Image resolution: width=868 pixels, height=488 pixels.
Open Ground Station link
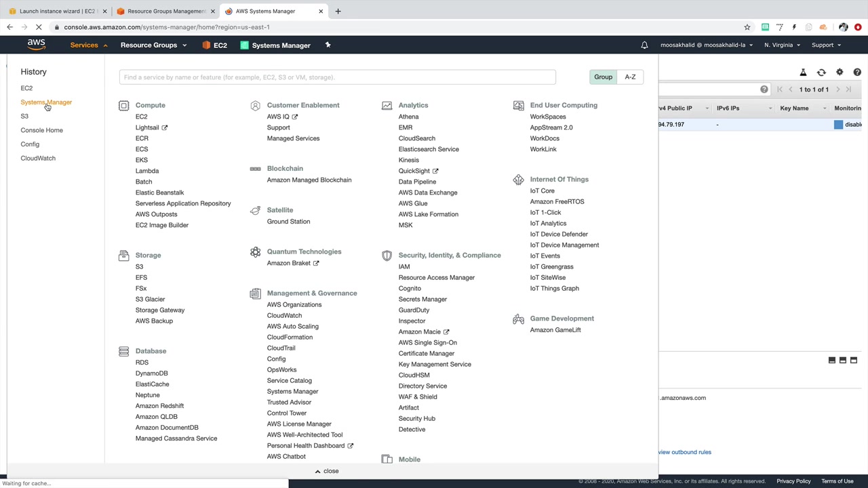click(x=288, y=222)
